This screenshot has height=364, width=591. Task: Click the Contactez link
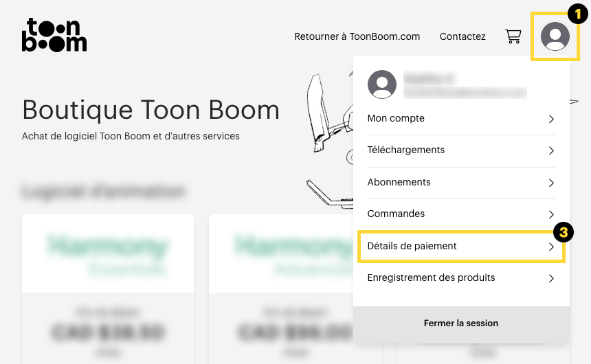pos(462,36)
